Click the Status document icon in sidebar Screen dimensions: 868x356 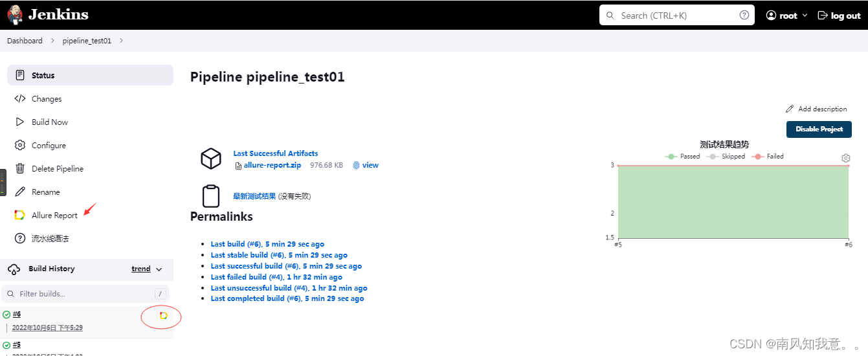click(x=20, y=75)
